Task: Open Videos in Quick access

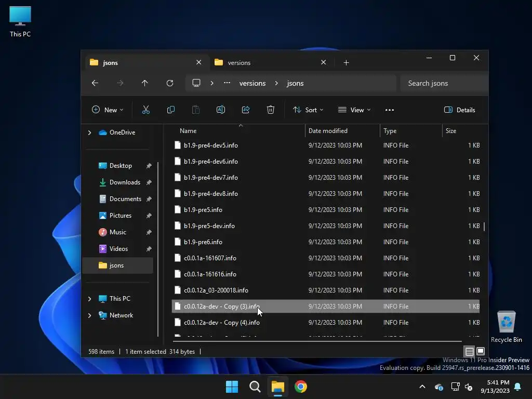Action: click(119, 249)
